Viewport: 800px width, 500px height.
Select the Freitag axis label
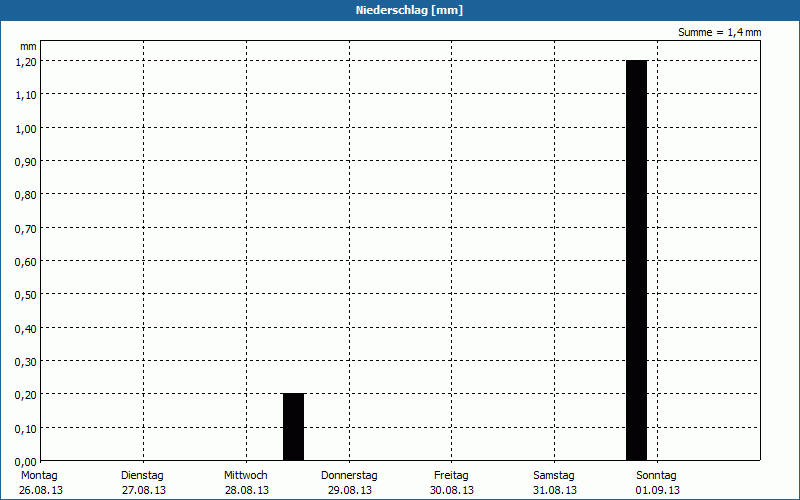tap(451, 475)
